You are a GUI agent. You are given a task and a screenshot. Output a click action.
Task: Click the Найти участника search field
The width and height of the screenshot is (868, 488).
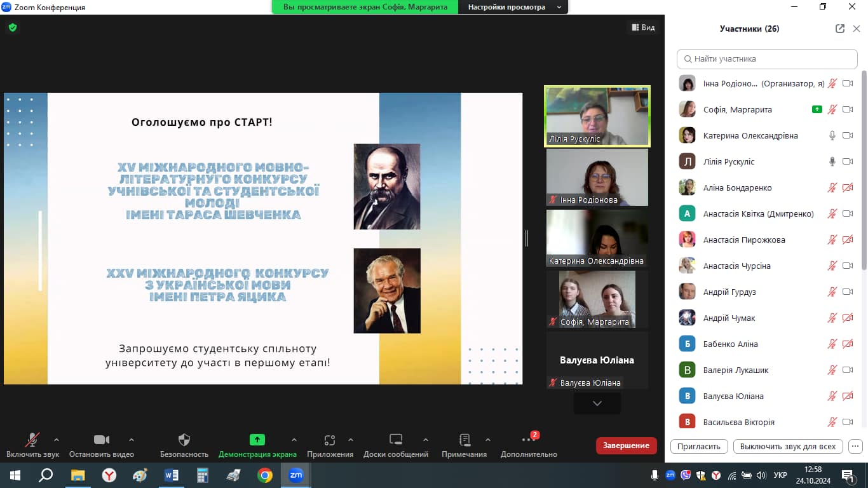[767, 58]
